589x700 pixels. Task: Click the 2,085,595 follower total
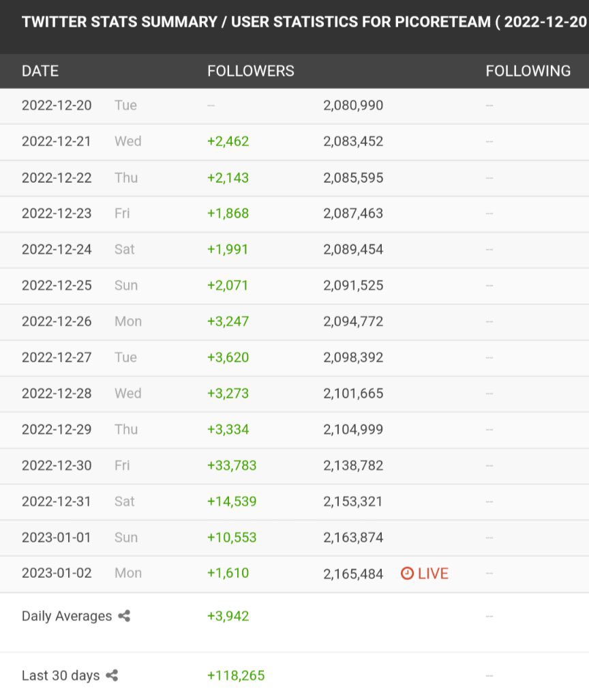[353, 177]
